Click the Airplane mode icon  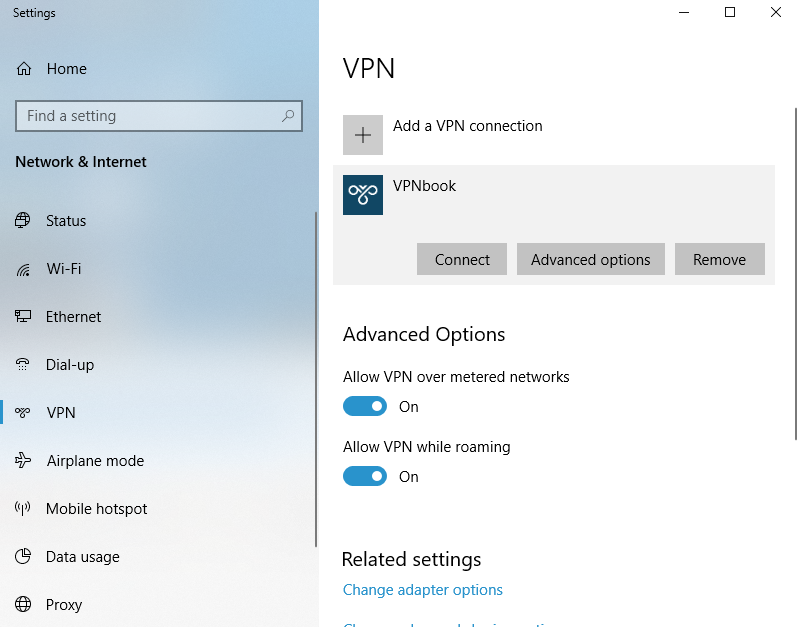(24, 461)
